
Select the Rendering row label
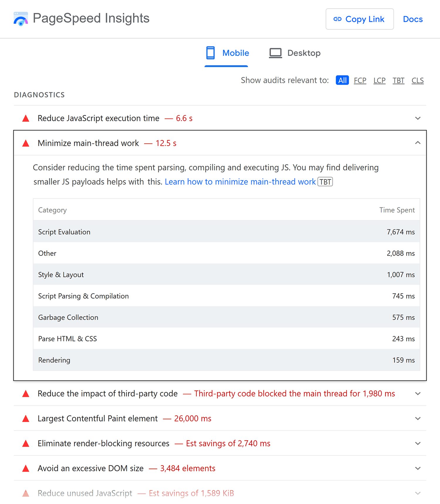pyautogui.click(x=54, y=360)
